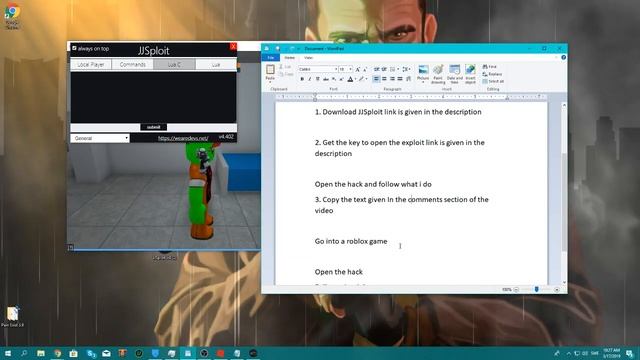Screen dimensions: 640x360
Task: Open the File menu in WordPad
Action: (270, 58)
